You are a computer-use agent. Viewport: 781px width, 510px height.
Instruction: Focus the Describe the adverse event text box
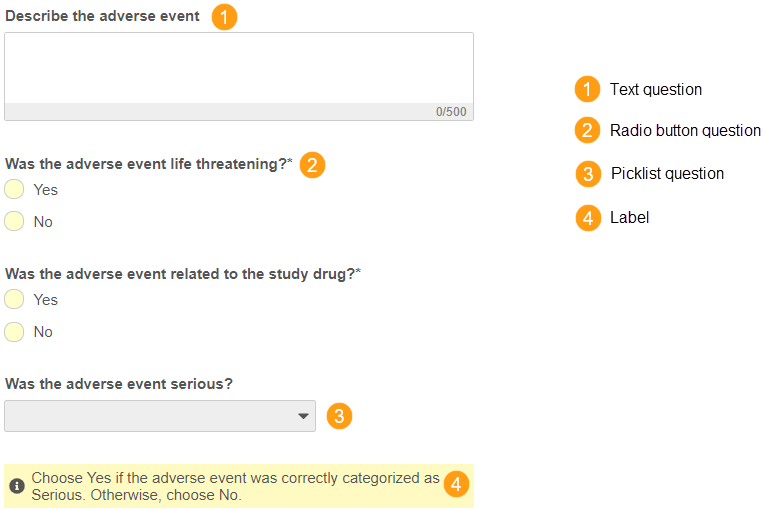(238, 68)
